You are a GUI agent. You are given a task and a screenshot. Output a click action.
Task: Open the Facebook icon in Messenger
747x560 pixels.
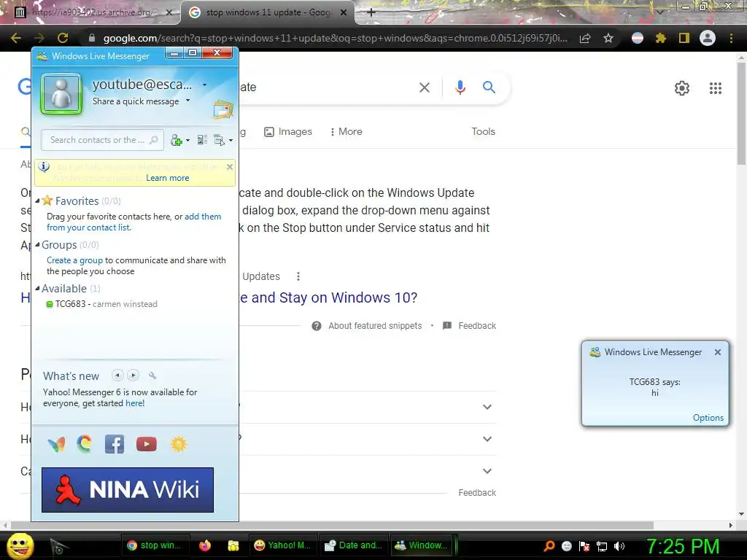(115, 444)
